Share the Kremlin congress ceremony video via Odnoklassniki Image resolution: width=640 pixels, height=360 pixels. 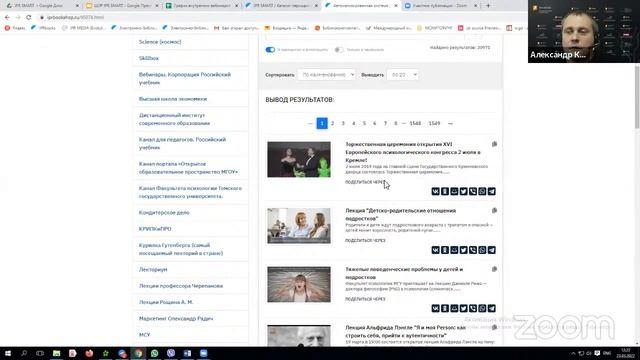click(x=445, y=191)
